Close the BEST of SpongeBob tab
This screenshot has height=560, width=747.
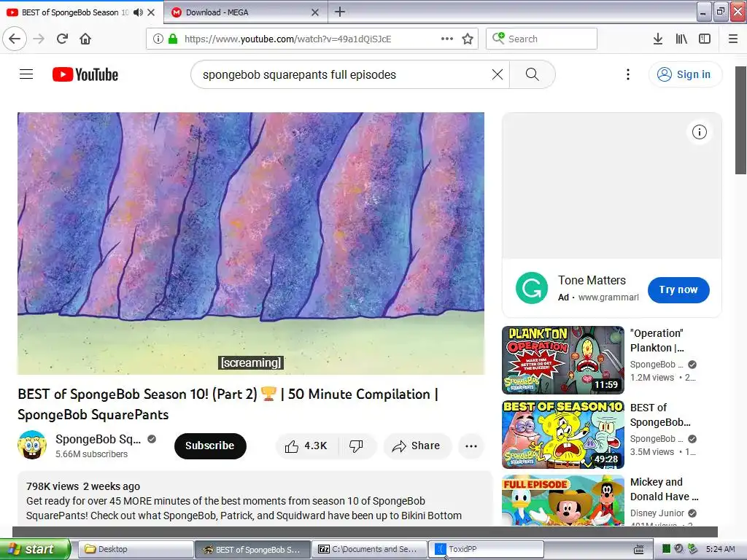151,12
